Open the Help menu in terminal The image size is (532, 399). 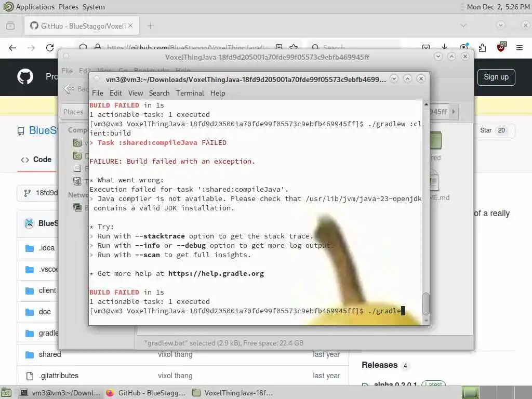(x=218, y=93)
